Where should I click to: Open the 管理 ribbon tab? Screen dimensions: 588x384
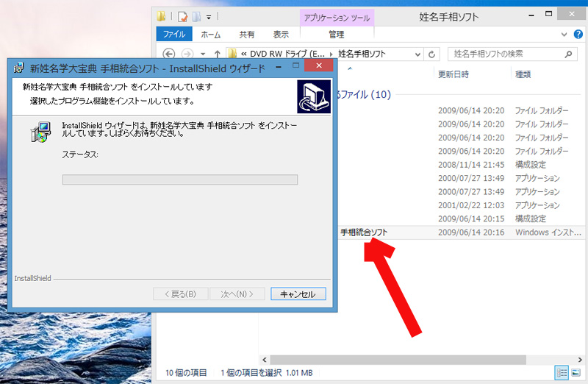click(337, 35)
